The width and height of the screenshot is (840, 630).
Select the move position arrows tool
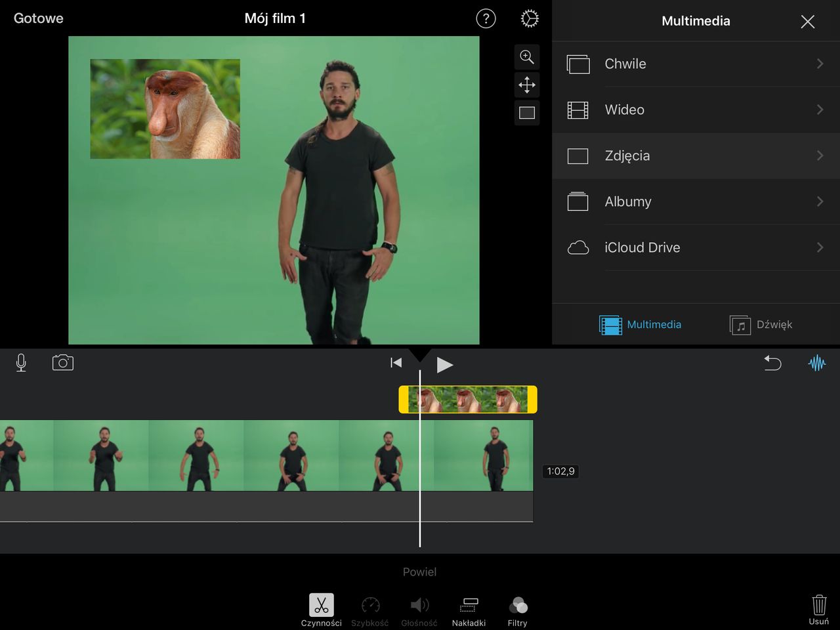coord(527,85)
